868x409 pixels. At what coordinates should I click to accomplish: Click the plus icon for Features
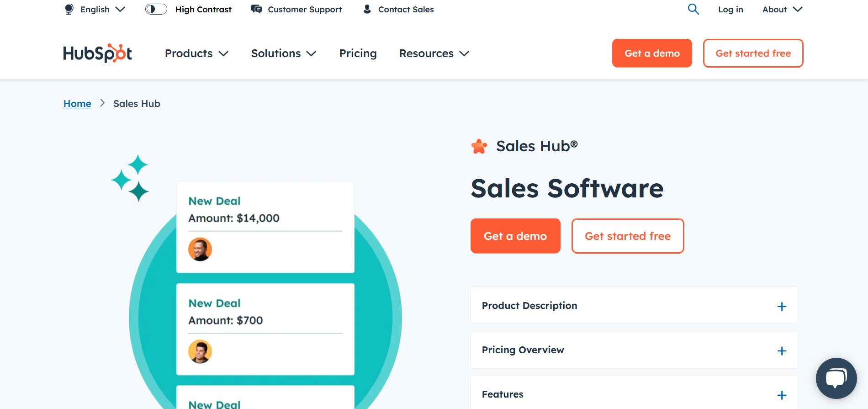click(782, 395)
